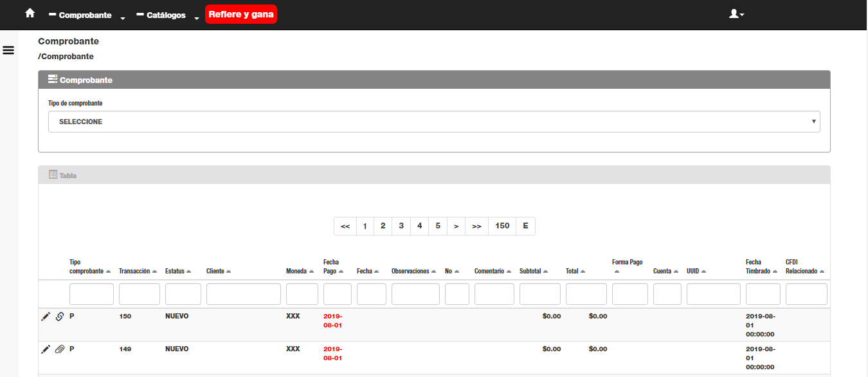Click link icon on transaction 150 row
868x377 pixels.
(x=60, y=317)
